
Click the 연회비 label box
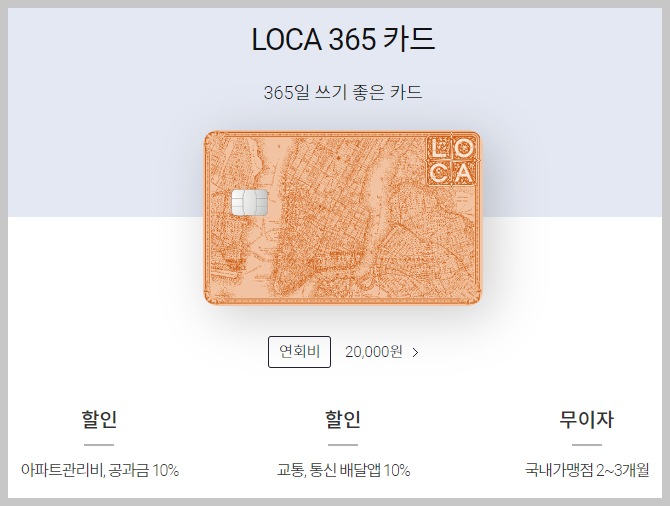(300, 352)
